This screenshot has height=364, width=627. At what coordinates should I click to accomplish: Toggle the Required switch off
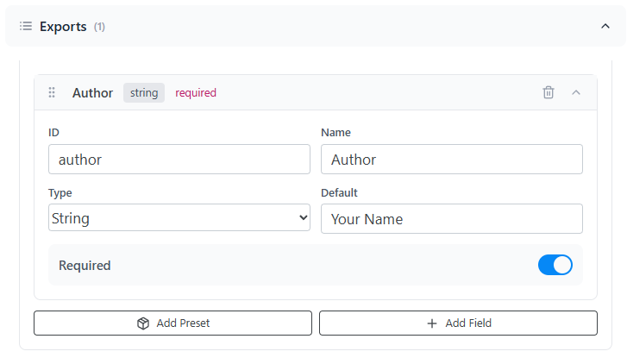coord(555,265)
